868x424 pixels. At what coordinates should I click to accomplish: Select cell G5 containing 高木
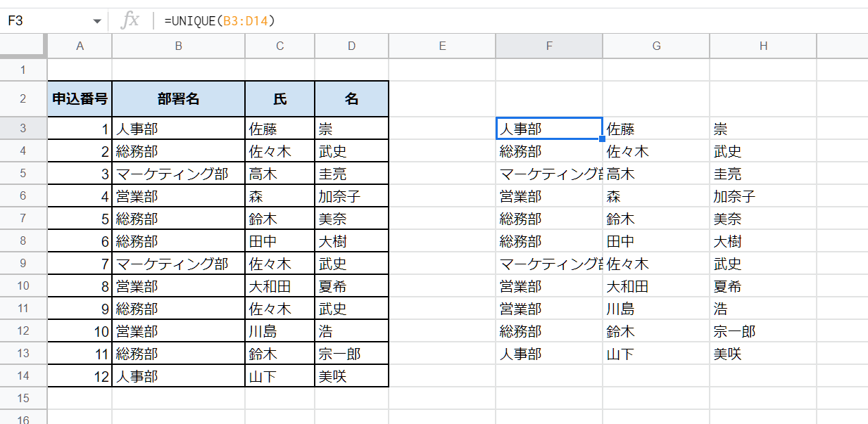(655, 173)
